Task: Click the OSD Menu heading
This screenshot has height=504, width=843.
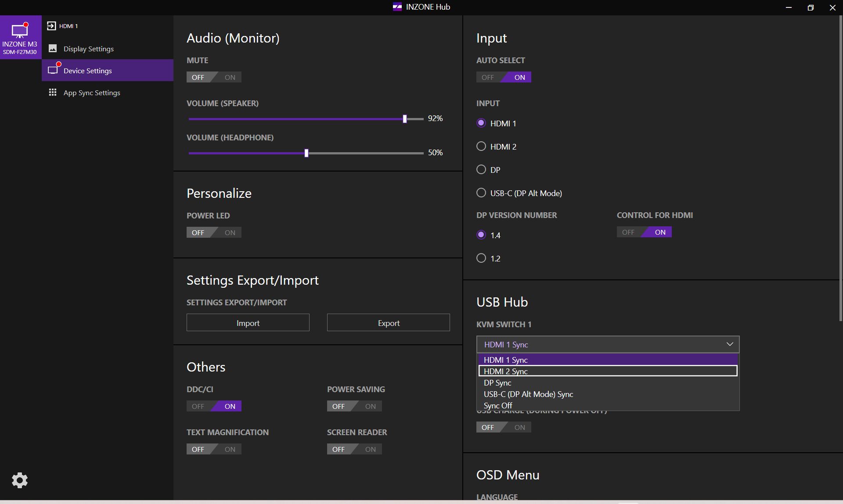Action: (508, 475)
